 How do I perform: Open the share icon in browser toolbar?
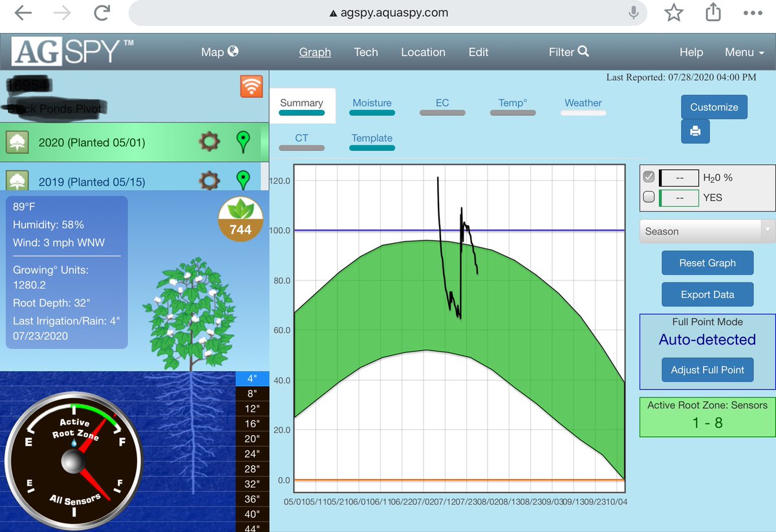click(x=713, y=12)
